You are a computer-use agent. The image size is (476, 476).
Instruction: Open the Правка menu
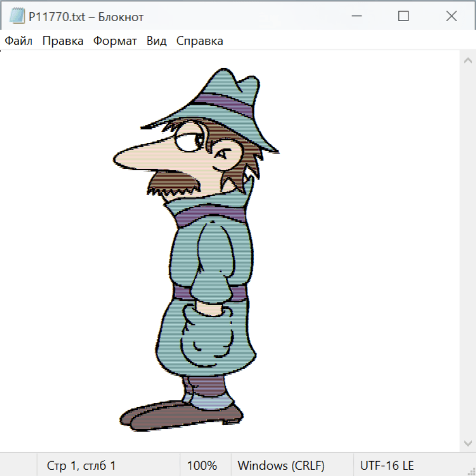tap(63, 41)
